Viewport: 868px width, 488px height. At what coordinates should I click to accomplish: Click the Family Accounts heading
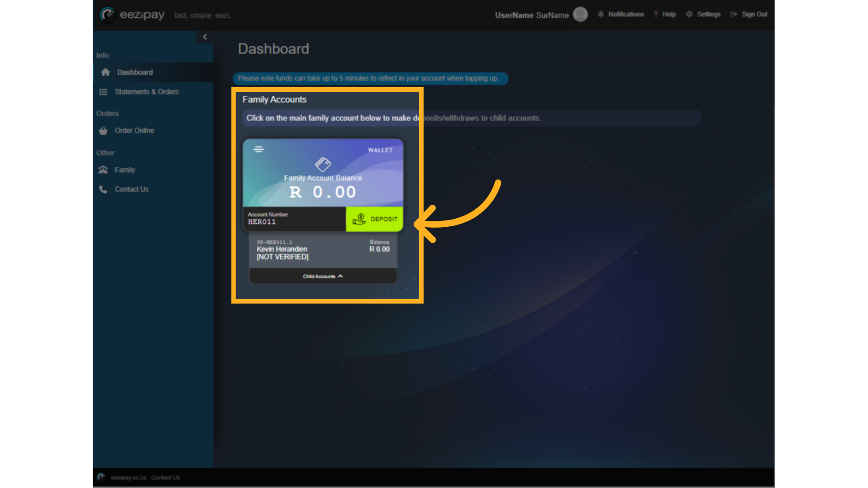(274, 99)
